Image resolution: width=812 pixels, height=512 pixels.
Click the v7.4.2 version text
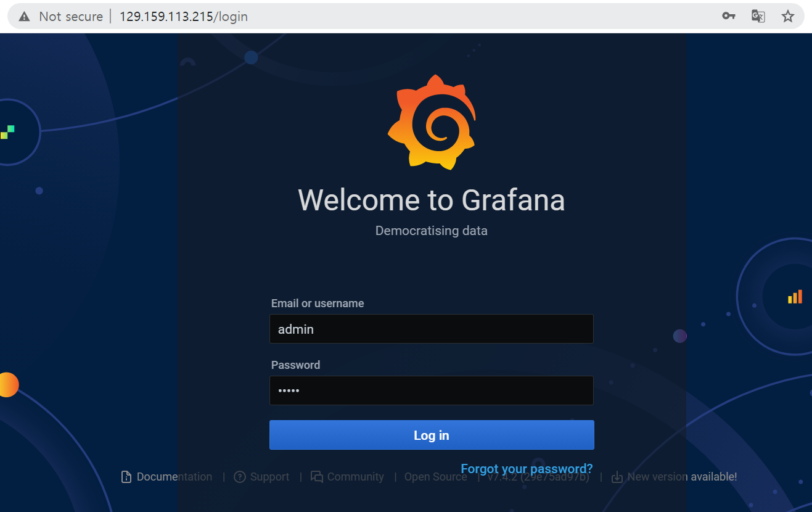click(x=538, y=477)
